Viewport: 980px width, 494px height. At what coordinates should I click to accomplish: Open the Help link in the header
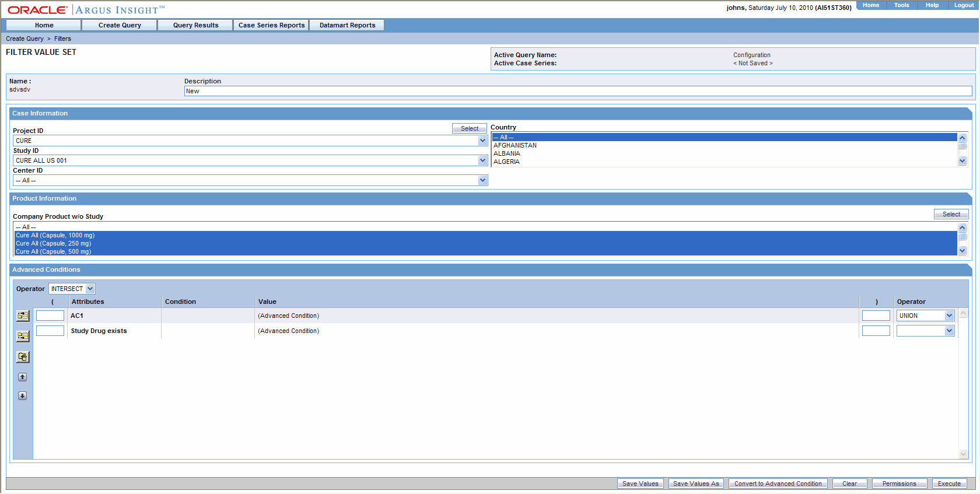tap(932, 5)
